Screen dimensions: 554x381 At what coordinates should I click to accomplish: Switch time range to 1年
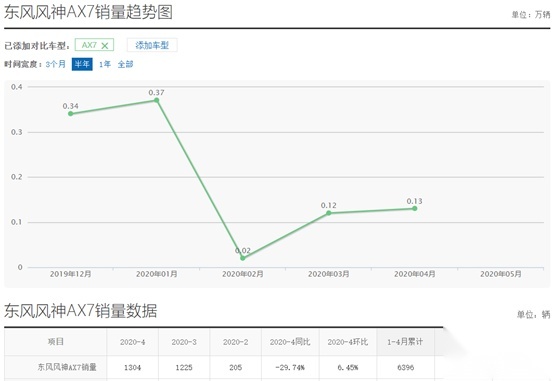pos(105,64)
